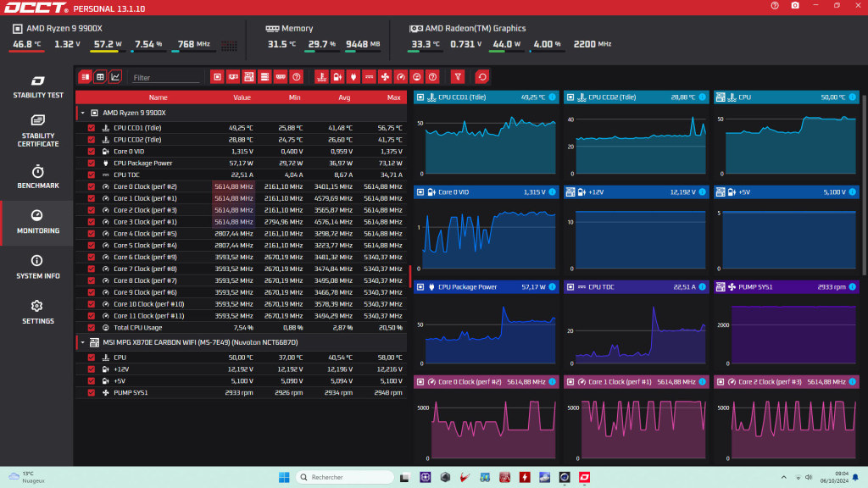The image size is (868, 488).
Task: Select the graph view icon in monitoring toolbar
Action: (115, 77)
